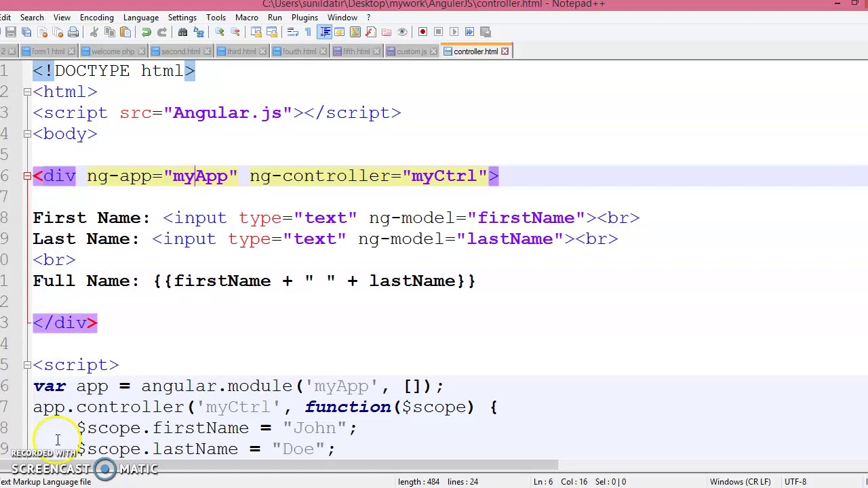Open the Encoding menu

point(97,18)
